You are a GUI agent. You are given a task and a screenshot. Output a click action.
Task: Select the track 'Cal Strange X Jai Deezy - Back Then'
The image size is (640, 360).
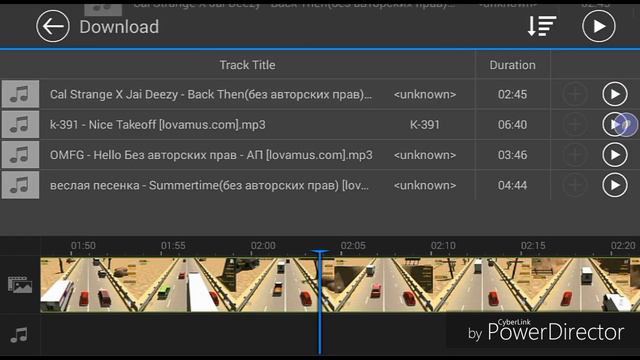pyautogui.click(x=211, y=94)
